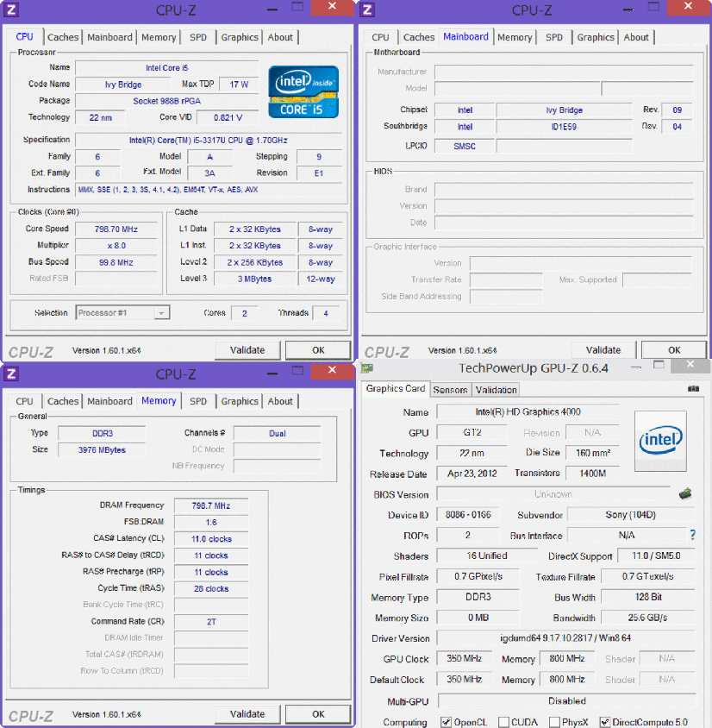
Task: Open Graphics tab in Mainboard window
Action: (x=596, y=37)
